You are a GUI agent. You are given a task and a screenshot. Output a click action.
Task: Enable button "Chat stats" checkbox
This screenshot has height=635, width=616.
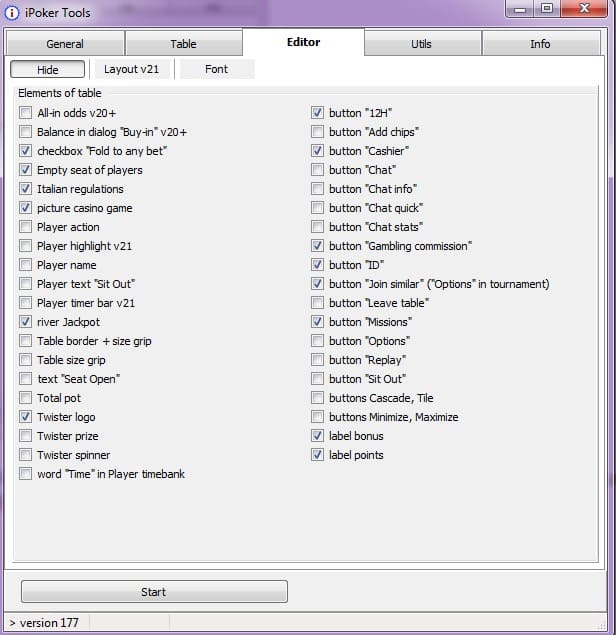[x=318, y=227]
